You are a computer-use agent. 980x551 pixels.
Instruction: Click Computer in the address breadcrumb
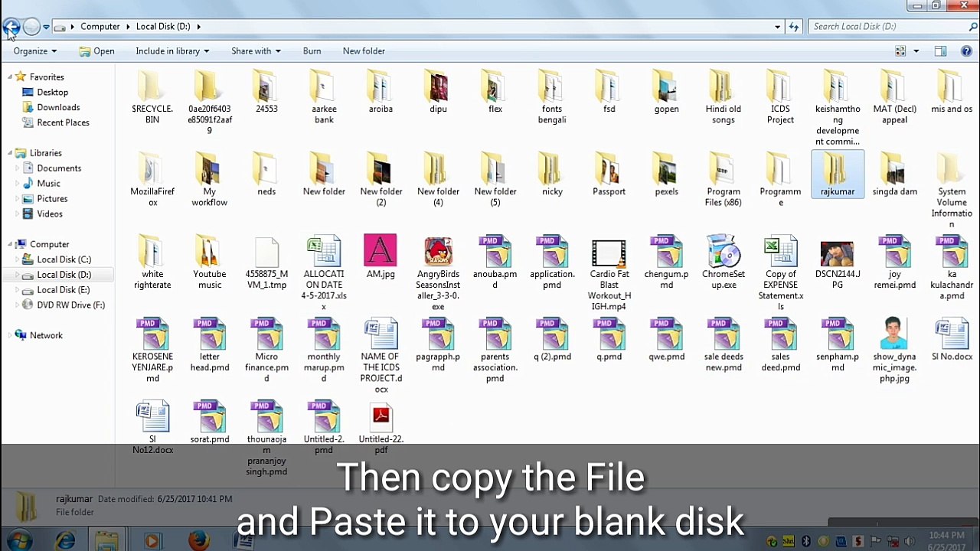[x=100, y=27]
